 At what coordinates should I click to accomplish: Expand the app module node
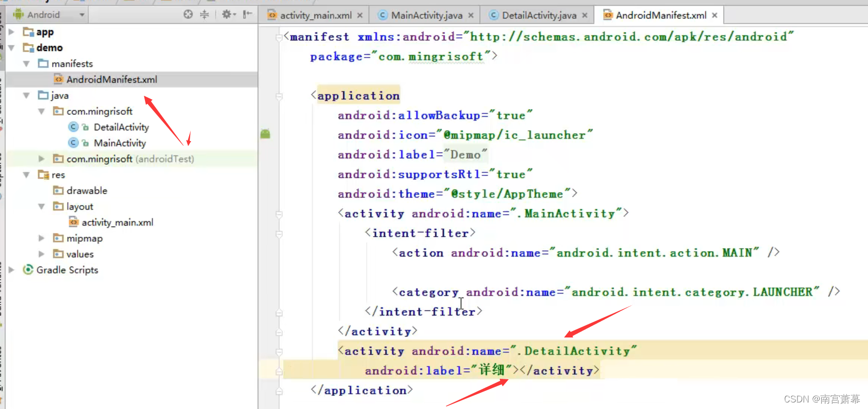point(11,32)
